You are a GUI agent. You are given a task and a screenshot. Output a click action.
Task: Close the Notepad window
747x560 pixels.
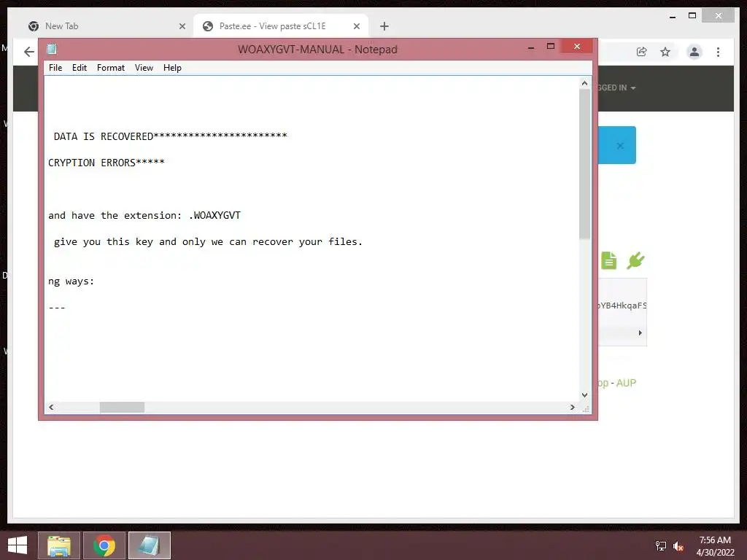tap(576, 46)
